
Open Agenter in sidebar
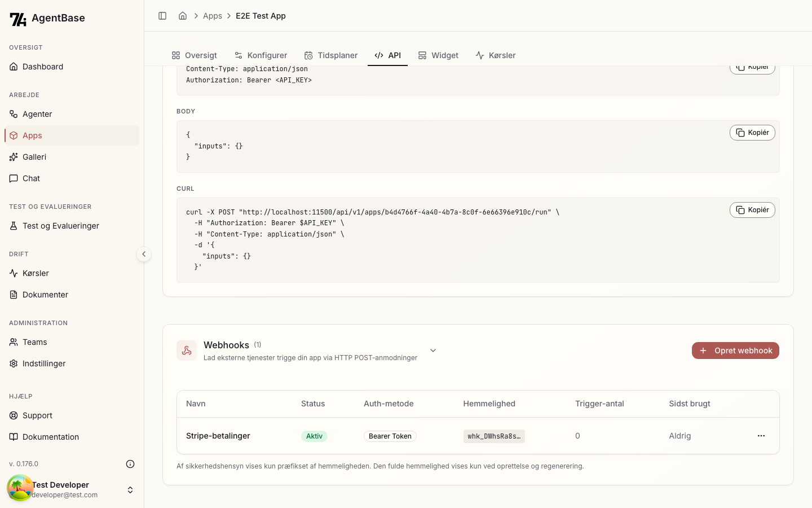[72, 114]
